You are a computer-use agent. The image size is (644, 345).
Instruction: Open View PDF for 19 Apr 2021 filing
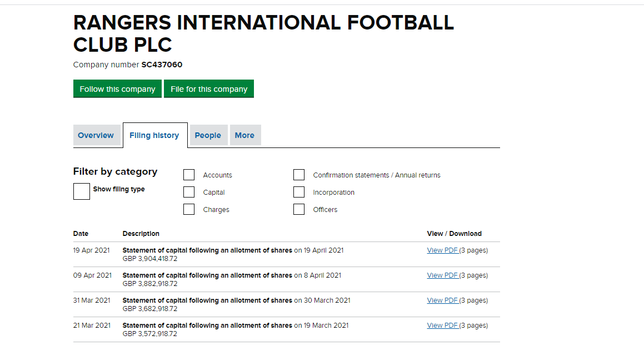pos(442,250)
